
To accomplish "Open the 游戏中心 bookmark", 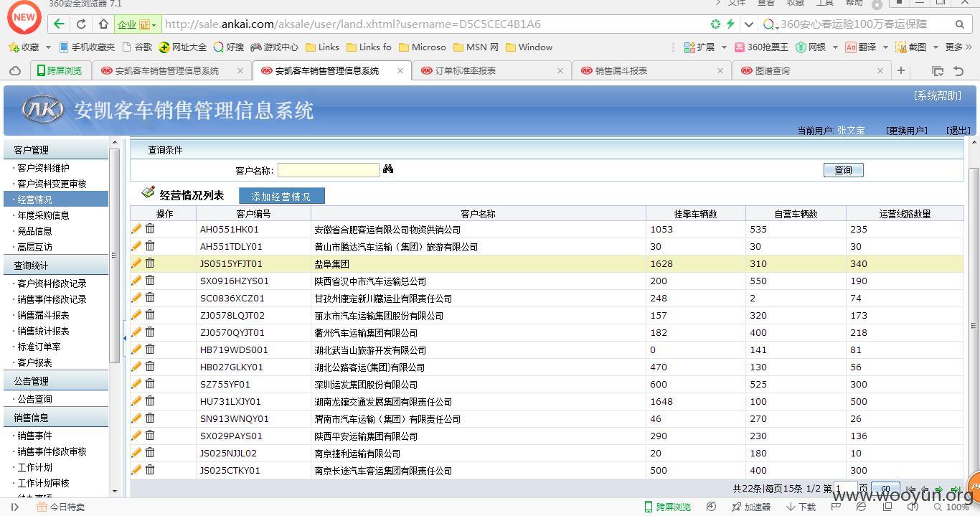I will pos(274,47).
